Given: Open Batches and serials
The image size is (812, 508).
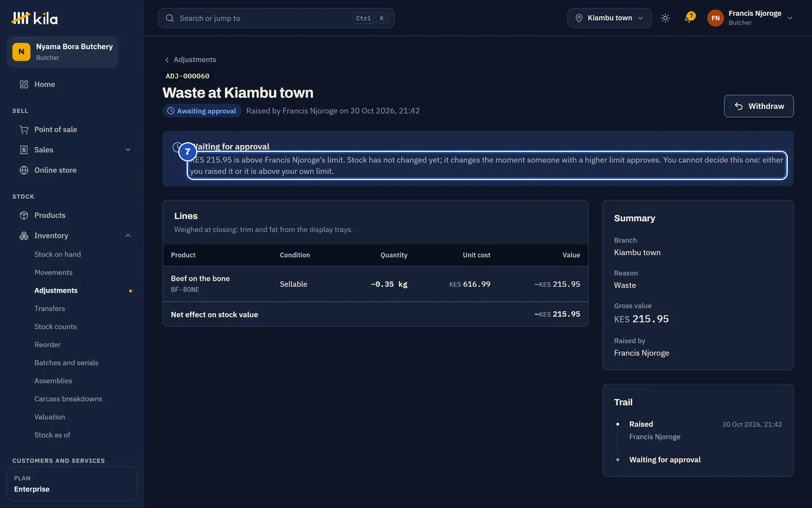Looking at the screenshot, I should [x=66, y=362].
